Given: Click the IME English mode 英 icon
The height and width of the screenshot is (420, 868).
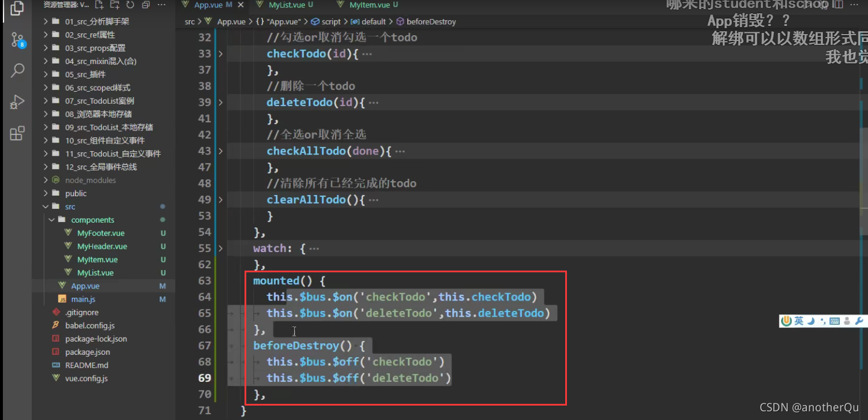Looking at the screenshot, I should tap(799, 321).
